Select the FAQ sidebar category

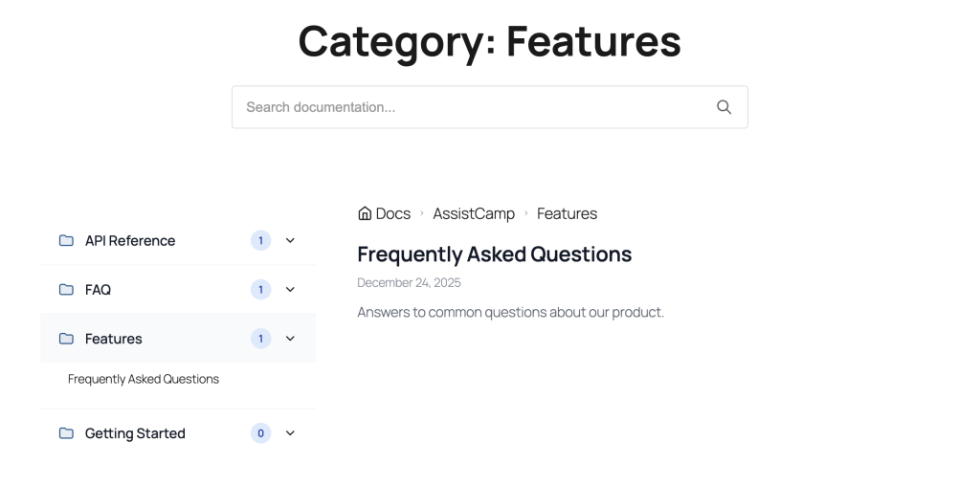pyautogui.click(x=98, y=290)
